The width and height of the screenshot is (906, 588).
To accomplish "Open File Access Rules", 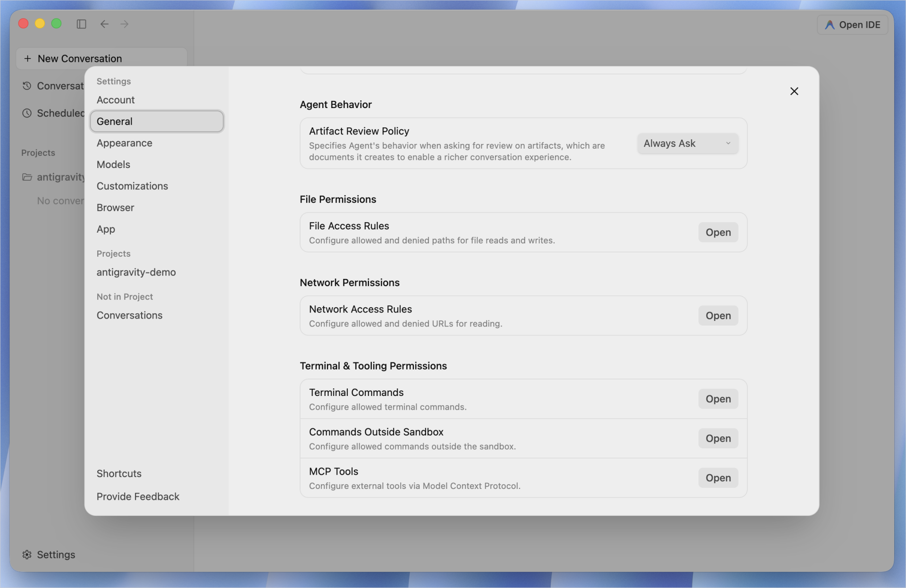I will pyautogui.click(x=718, y=232).
